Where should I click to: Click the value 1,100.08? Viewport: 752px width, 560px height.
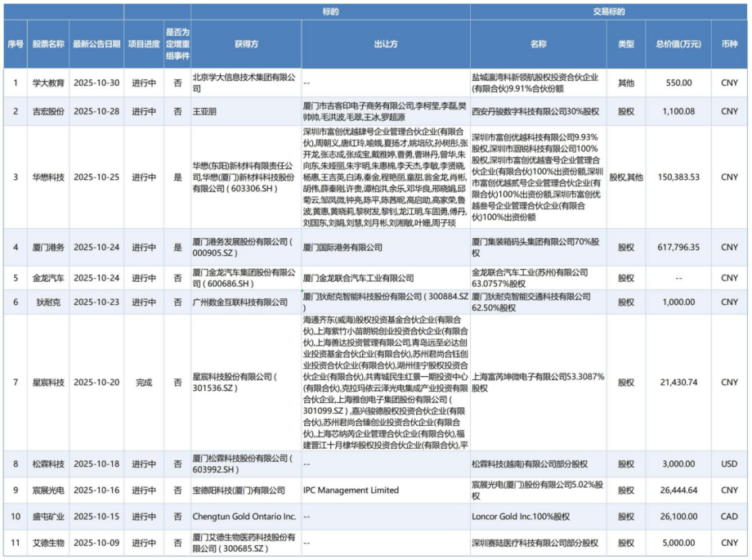click(x=678, y=111)
